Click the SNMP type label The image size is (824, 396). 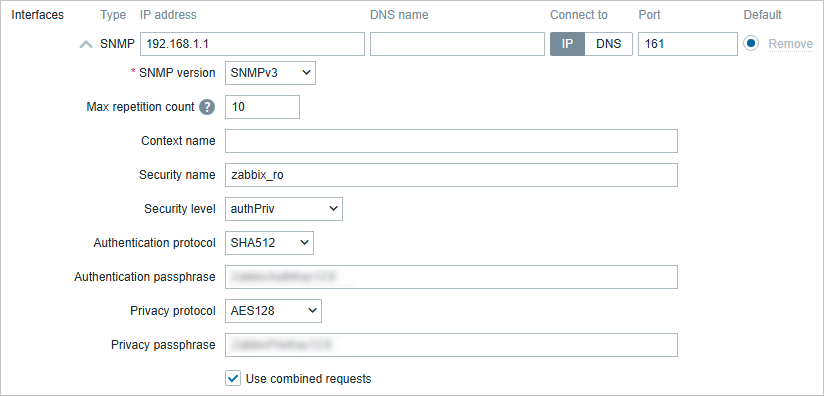click(118, 44)
